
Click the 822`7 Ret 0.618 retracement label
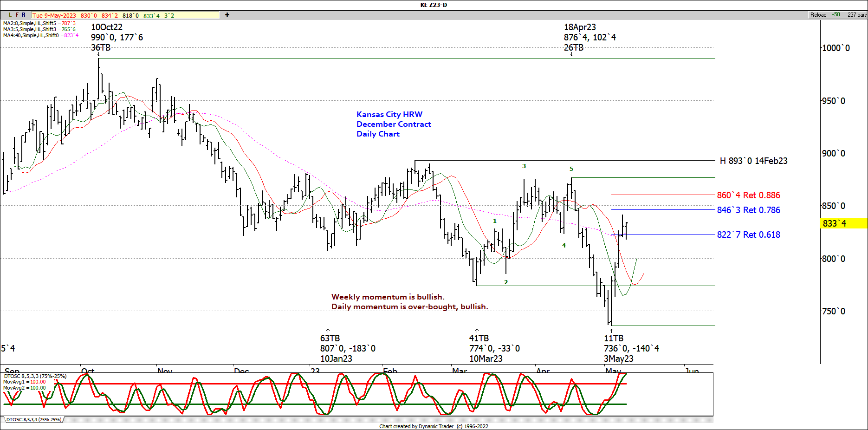click(748, 235)
